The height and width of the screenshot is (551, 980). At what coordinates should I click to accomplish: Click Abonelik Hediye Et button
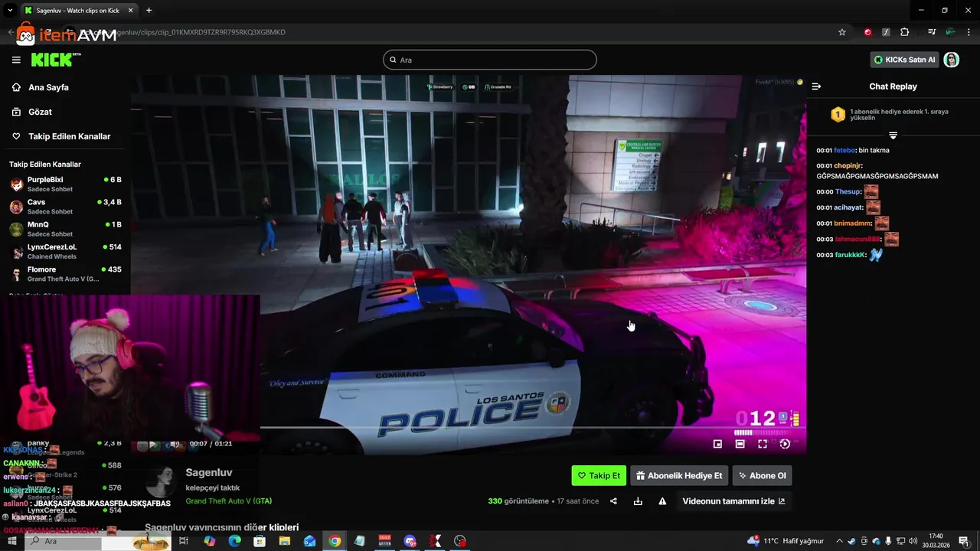click(x=679, y=475)
